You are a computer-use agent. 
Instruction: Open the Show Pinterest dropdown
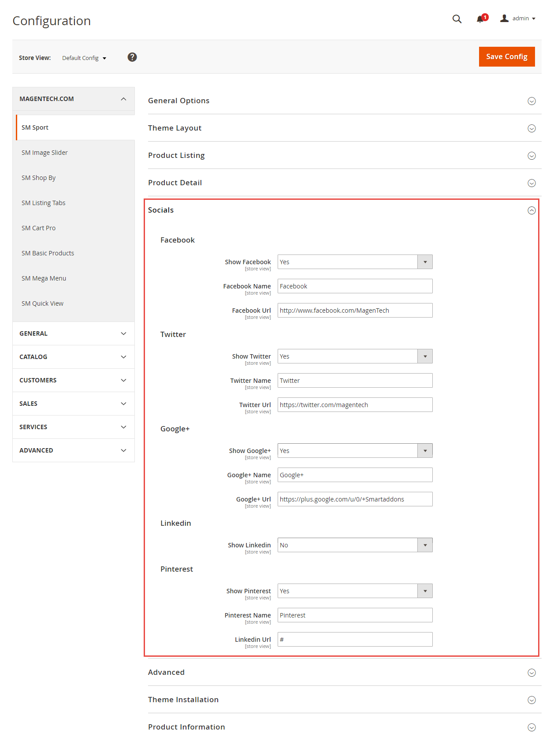pos(355,591)
